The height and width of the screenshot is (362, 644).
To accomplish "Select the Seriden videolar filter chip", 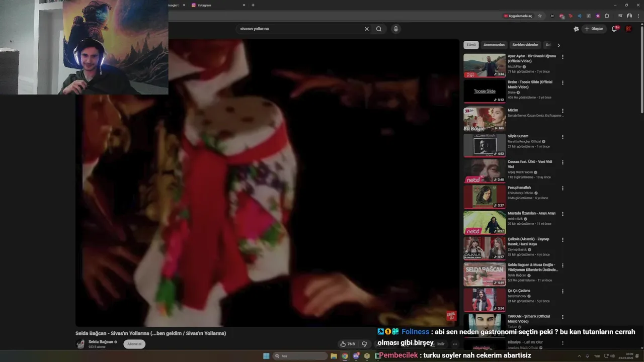I will click(525, 45).
